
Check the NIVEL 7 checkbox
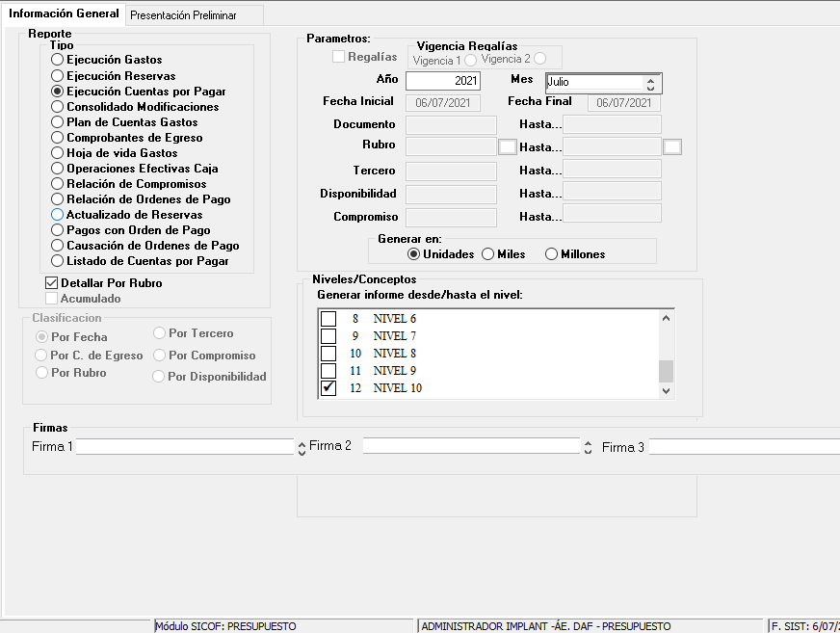coord(328,336)
